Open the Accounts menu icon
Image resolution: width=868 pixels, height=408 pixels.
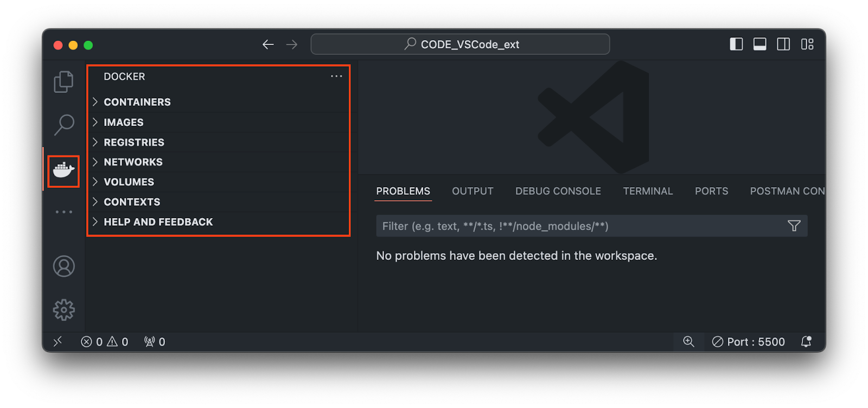coord(63,266)
